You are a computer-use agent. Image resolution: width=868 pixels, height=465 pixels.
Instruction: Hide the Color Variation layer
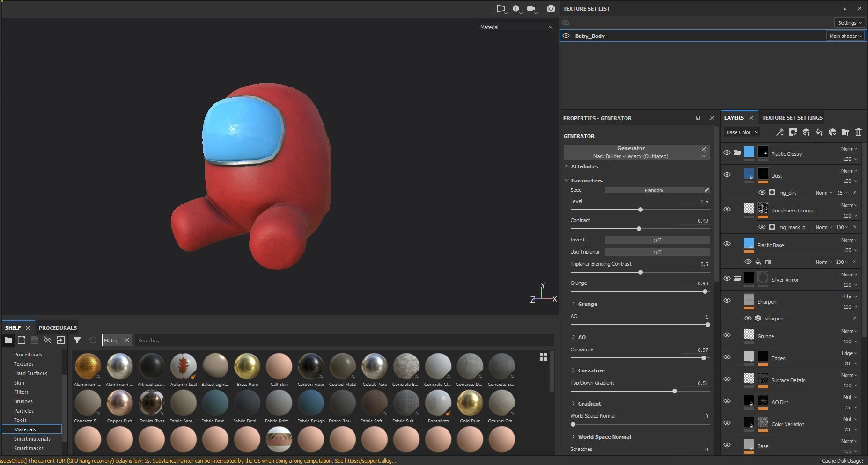727,423
